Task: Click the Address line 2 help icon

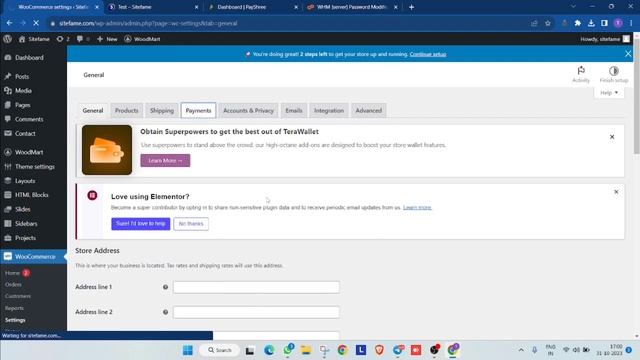Action: point(165,312)
